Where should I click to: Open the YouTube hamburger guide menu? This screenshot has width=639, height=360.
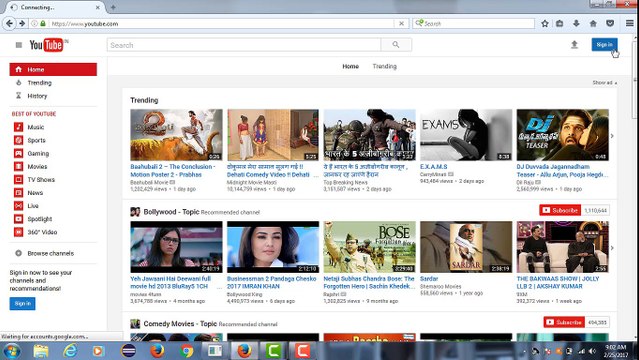(19, 45)
